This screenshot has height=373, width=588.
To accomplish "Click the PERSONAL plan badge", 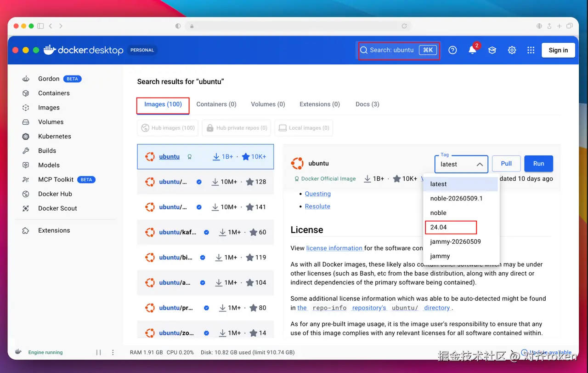I will click(142, 50).
